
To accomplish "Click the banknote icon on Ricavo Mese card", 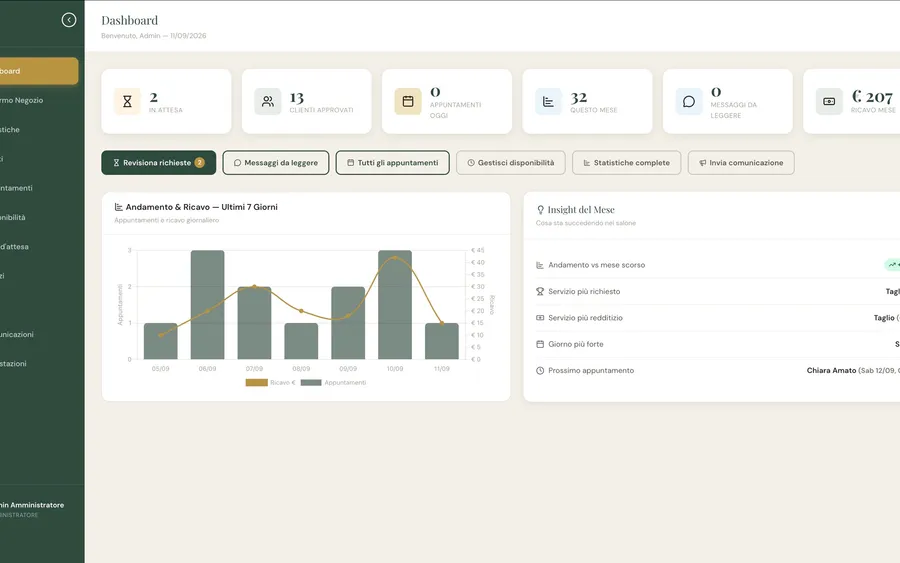I will click(829, 102).
